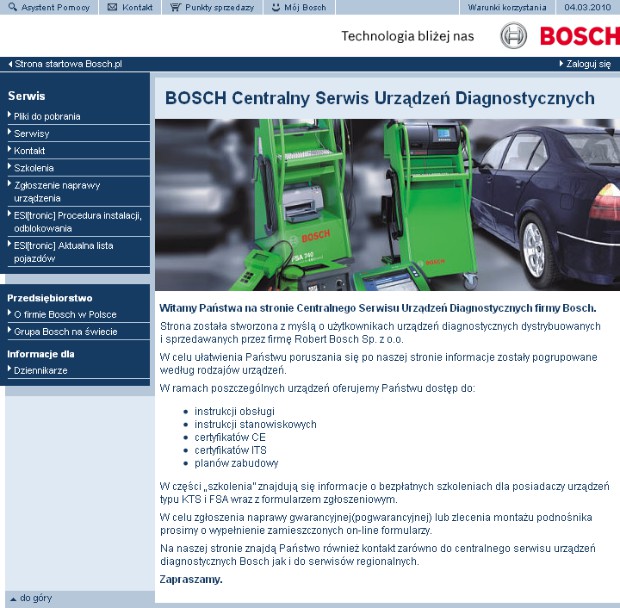Open Grupa Bosch na świecie link
620x608 pixels.
click(66, 331)
